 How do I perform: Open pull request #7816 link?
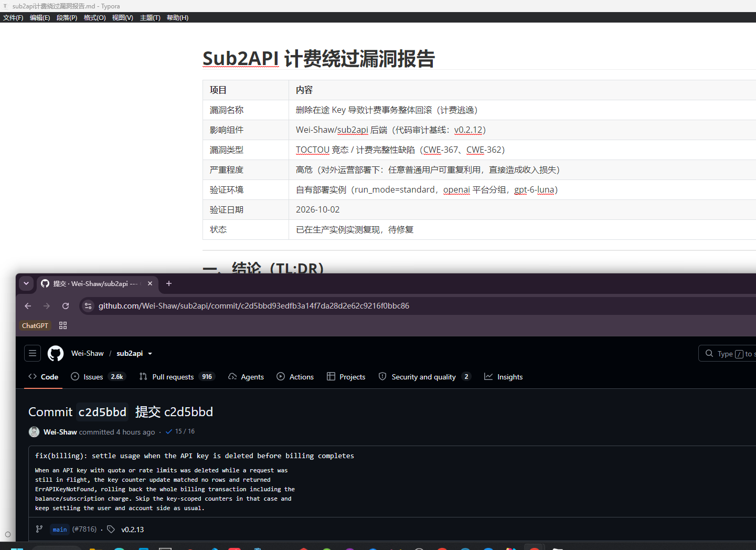(84, 529)
